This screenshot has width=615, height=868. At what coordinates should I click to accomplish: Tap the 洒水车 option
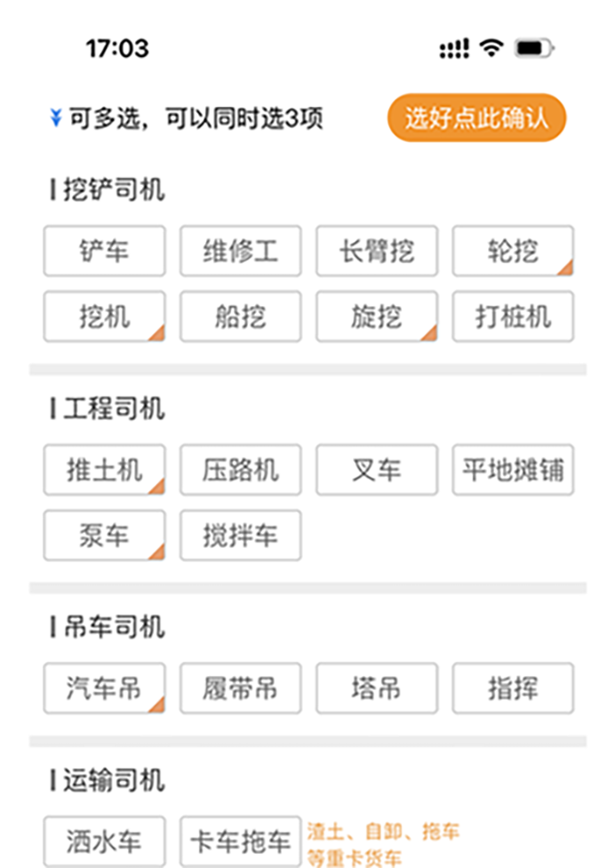(104, 841)
